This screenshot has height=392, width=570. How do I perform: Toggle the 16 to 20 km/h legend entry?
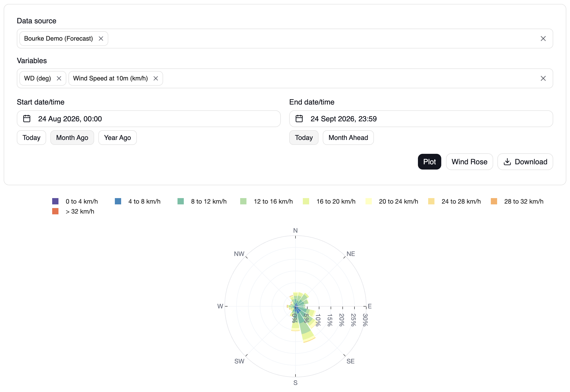pyautogui.click(x=329, y=201)
